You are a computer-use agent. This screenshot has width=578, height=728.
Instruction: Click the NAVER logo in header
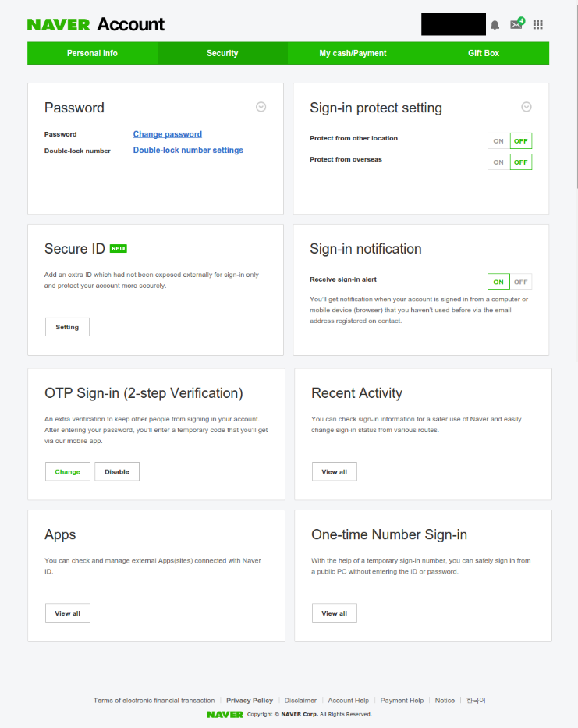[59, 25]
